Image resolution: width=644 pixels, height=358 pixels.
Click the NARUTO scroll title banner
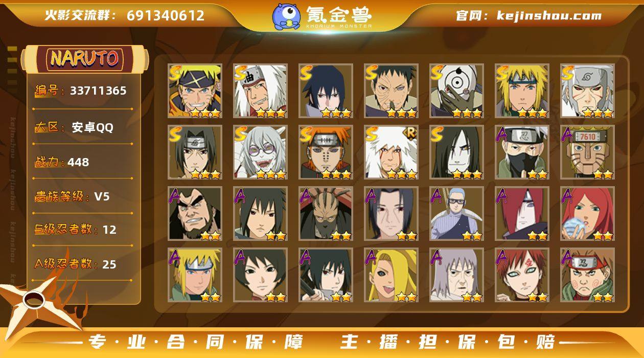coord(84,59)
